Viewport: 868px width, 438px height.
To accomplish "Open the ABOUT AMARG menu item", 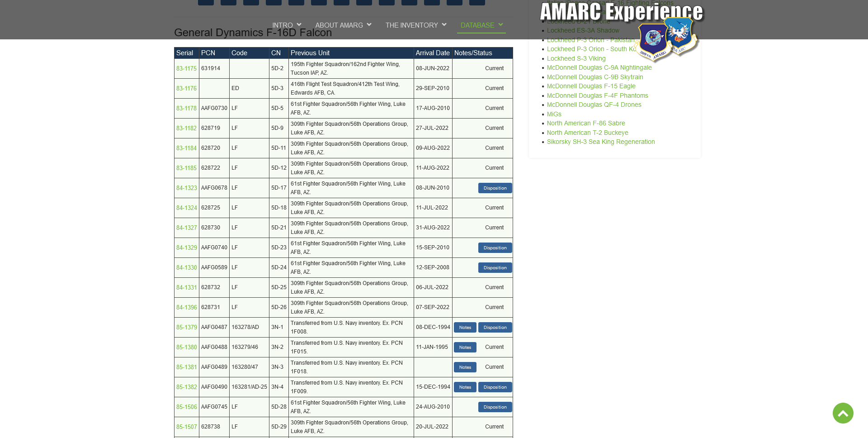I will click(x=339, y=25).
